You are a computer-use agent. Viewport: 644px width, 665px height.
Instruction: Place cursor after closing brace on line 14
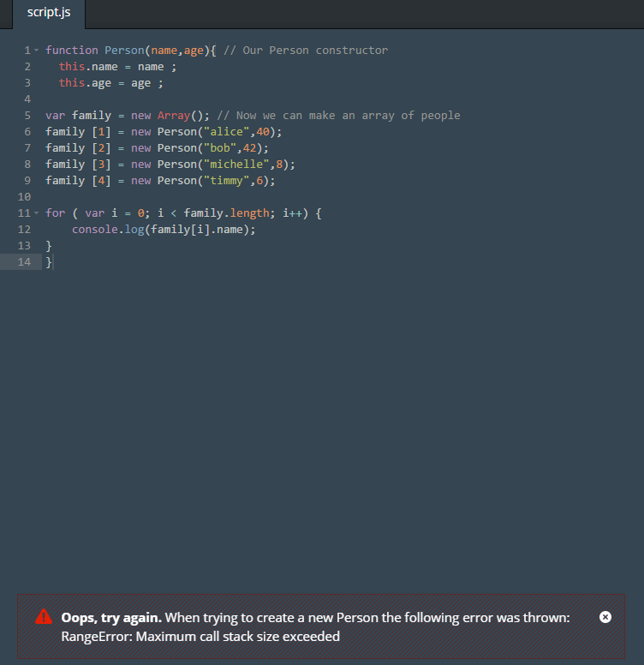coord(53,262)
